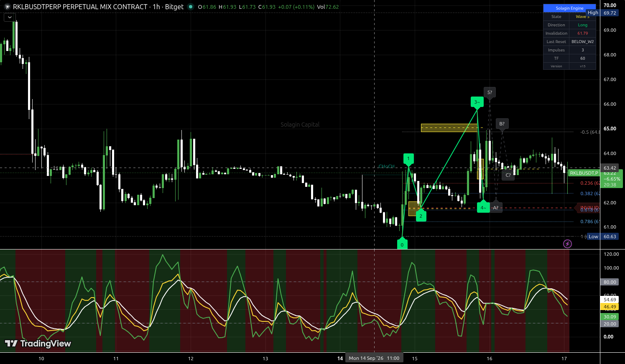Click the 0.786 Fibonacci level label
Screen dimensions: 625x364
590,221
